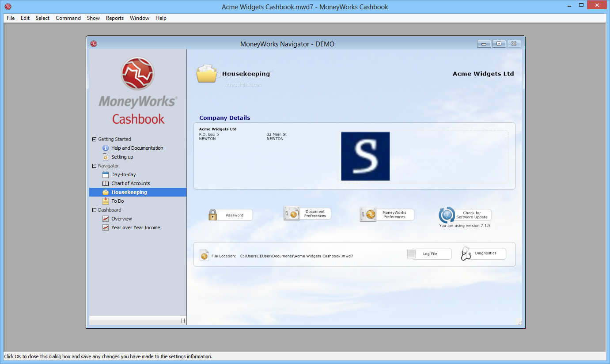This screenshot has height=364, width=610.
Task: Click the stethoscope Diagnostics icon
Action: 466,254
